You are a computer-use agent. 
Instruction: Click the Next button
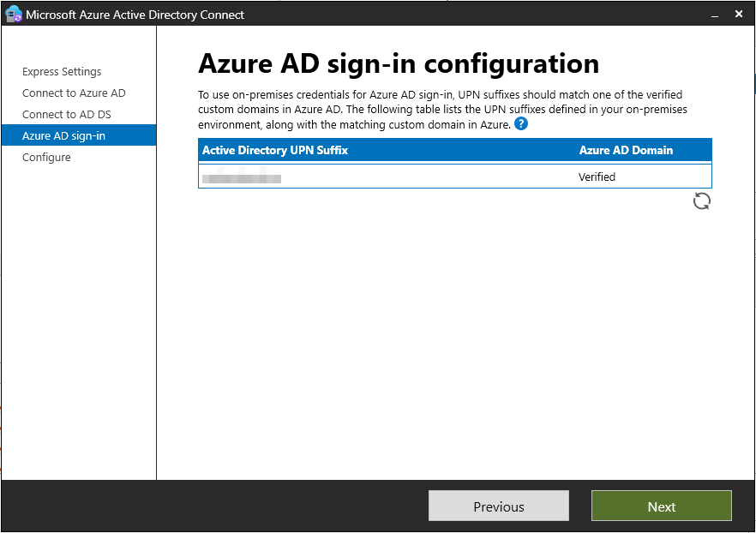click(x=662, y=506)
